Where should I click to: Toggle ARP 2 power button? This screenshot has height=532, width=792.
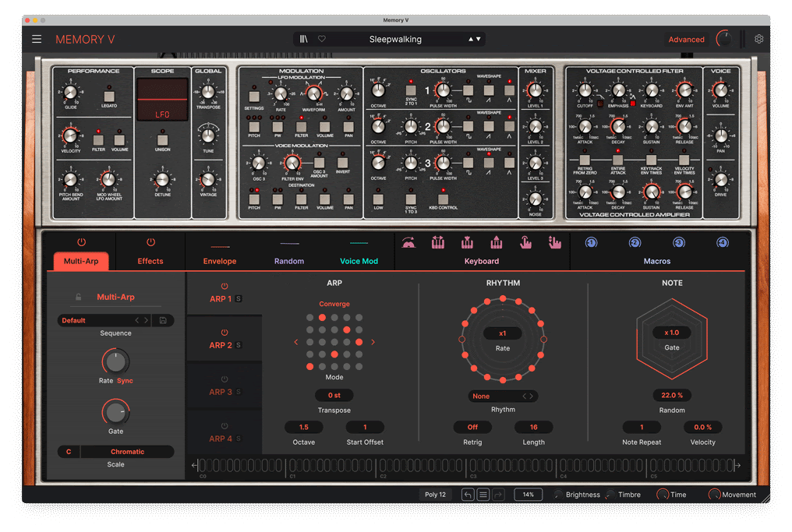[225, 333]
